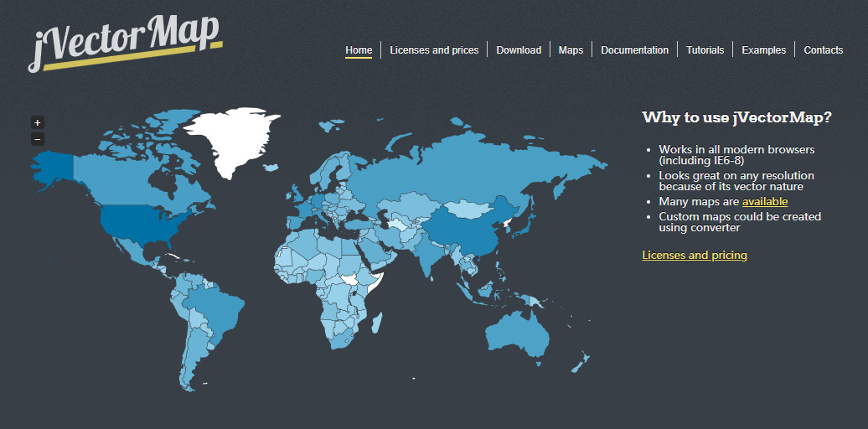The height and width of the screenshot is (429, 868).
Task: Open the Documentation page
Action: coord(635,49)
